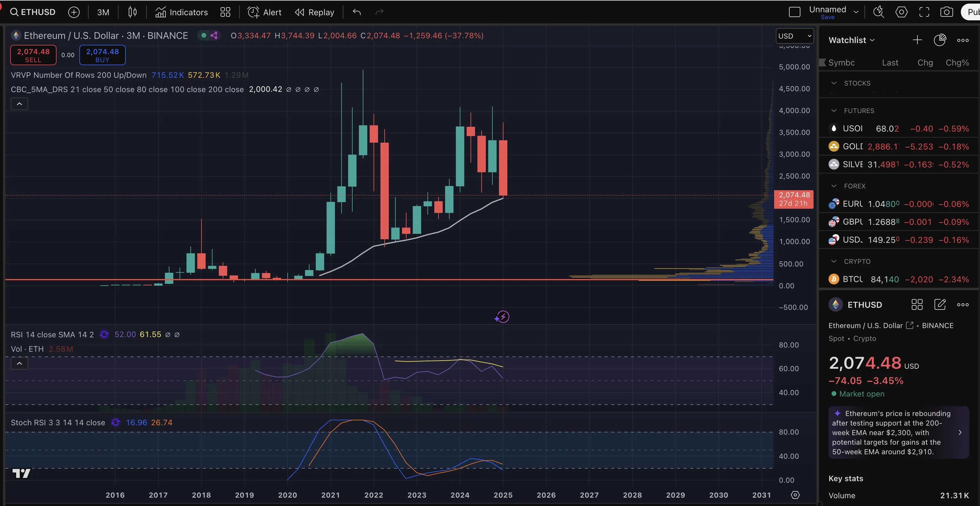Open the multi-chart layout selector
980x506 pixels.
225,12
